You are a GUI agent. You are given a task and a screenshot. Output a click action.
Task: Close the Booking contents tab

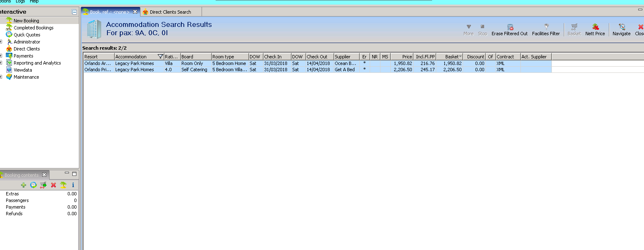click(44, 175)
